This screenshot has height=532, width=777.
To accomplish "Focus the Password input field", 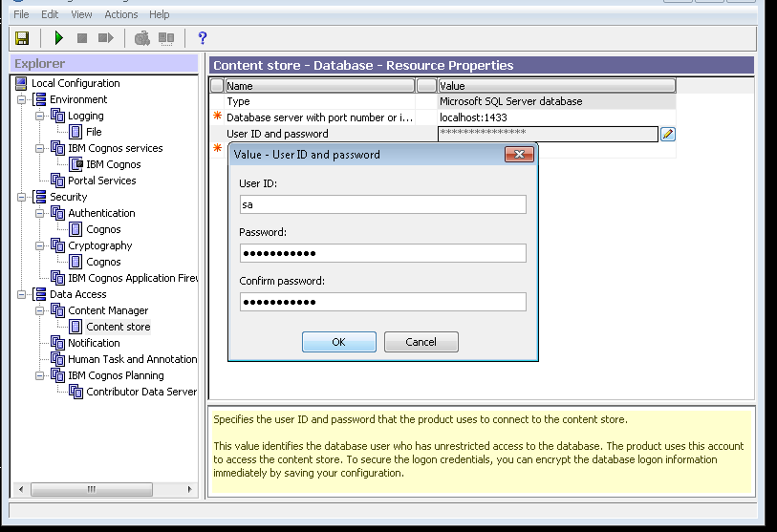I will 383,253.
